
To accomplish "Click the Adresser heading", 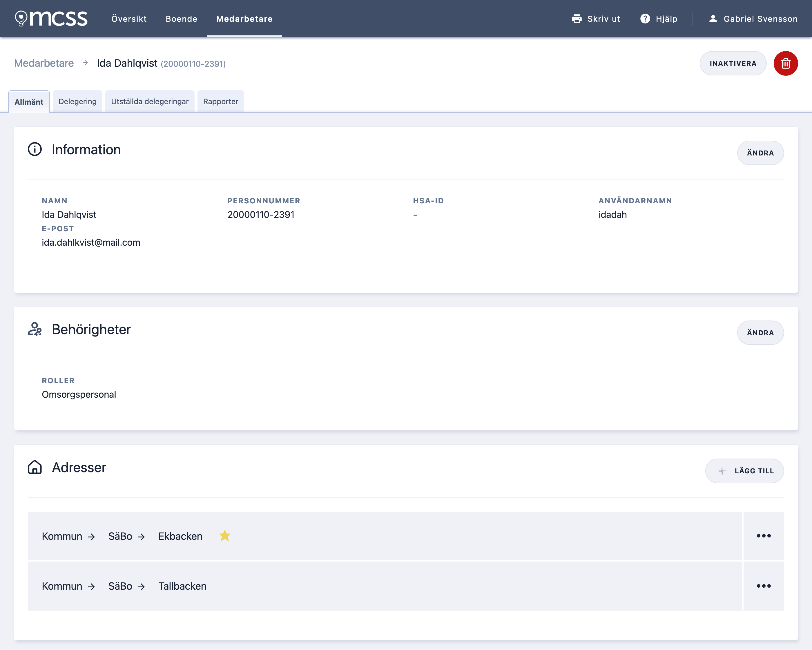I will pos(79,467).
